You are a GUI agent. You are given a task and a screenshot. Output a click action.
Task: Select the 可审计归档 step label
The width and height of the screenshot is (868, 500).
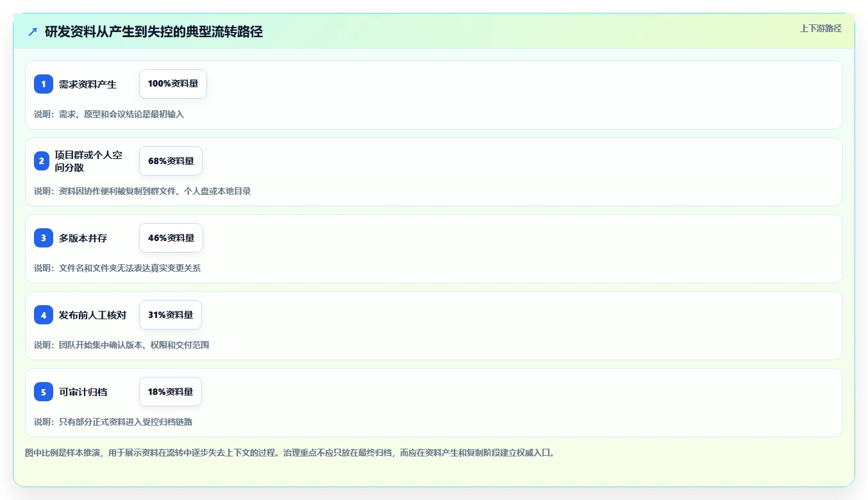click(x=83, y=392)
